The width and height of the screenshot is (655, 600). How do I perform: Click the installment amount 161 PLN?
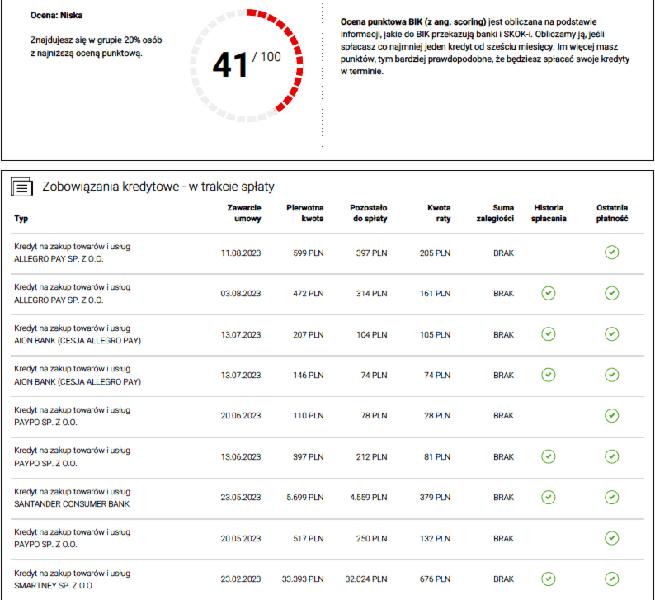pyautogui.click(x=435, y=294)
